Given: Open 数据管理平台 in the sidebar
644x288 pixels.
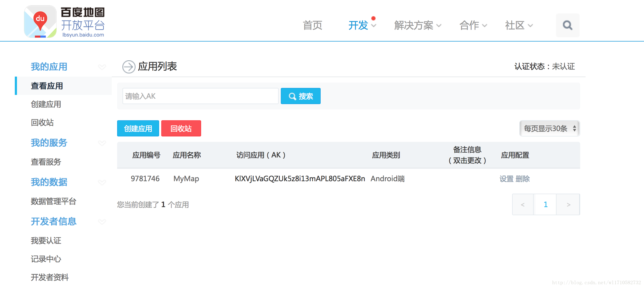Looking at the screenshot, I should coord(54,201).
